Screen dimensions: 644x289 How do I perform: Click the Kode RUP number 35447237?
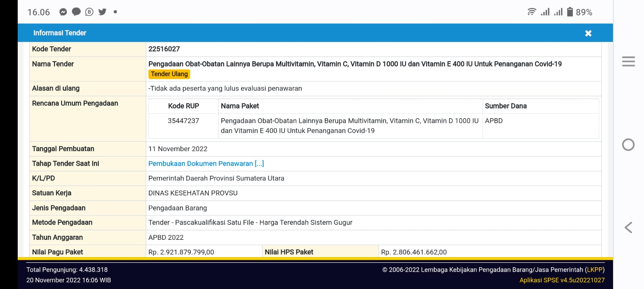[184, 121]
